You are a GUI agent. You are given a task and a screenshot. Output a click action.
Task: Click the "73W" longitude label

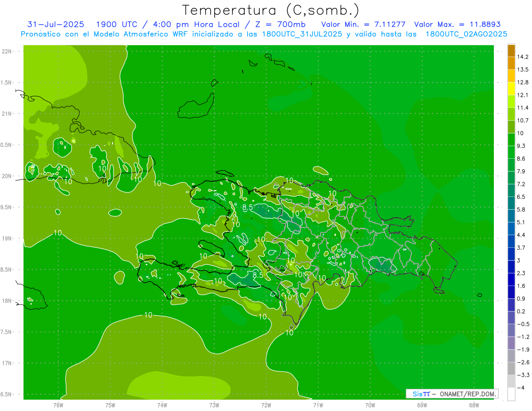[x=214, y=405]
